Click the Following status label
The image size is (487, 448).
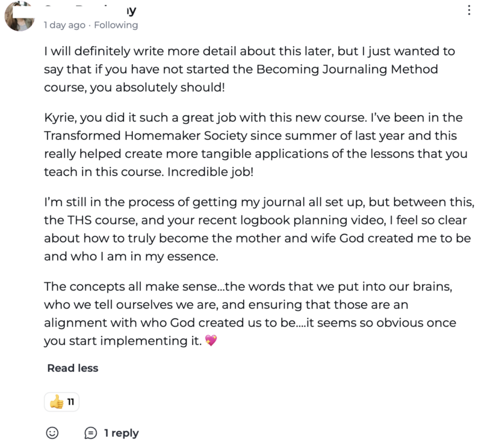[x=116, y=25]
